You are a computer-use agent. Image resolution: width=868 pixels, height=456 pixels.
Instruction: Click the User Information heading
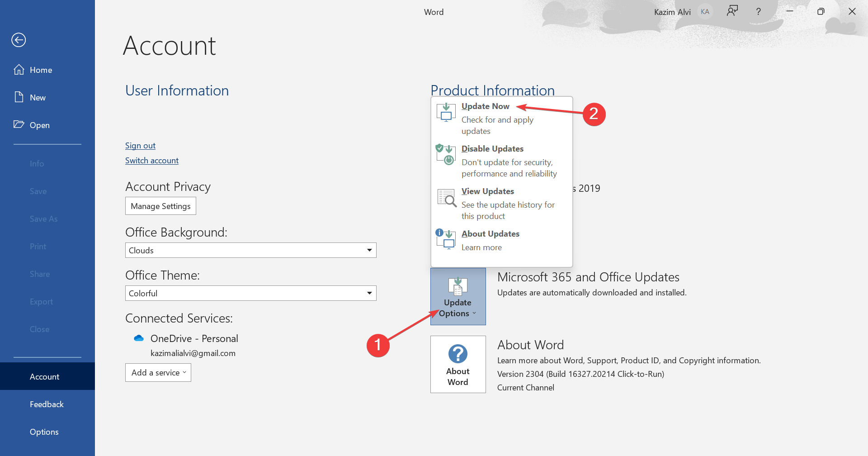(x=177, y=90)
